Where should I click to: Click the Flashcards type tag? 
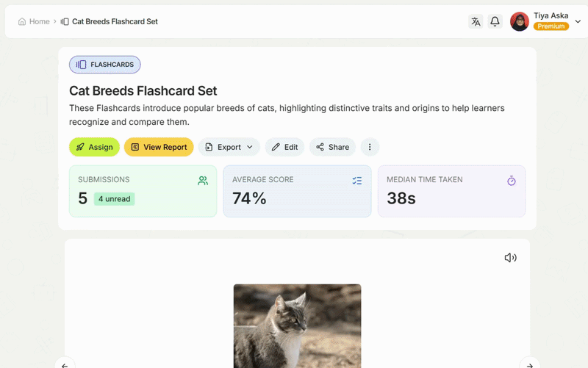coord(104,65)
